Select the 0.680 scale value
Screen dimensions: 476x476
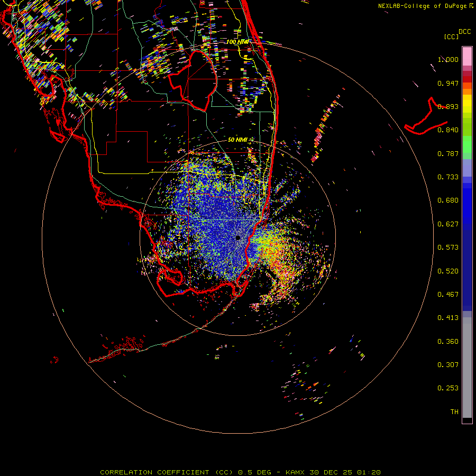448,200
